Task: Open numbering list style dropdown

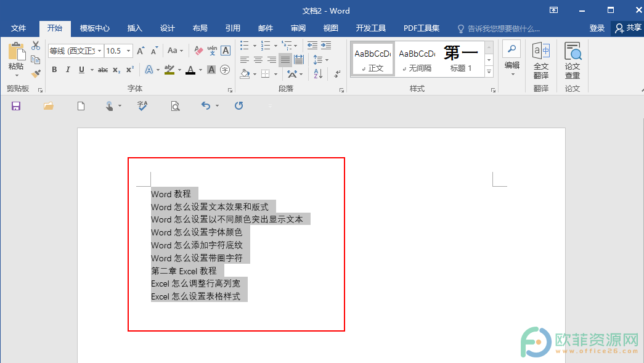Action: (275, 46)
